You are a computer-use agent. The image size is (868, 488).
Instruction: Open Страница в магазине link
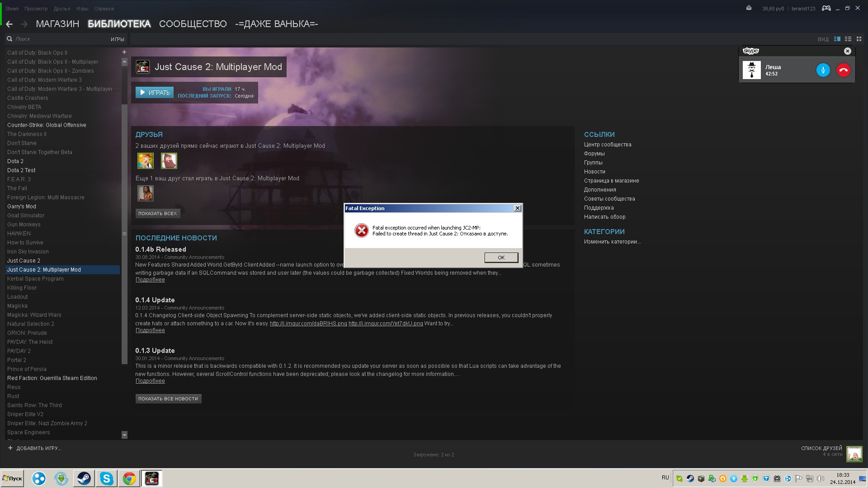tap(611, 181)
